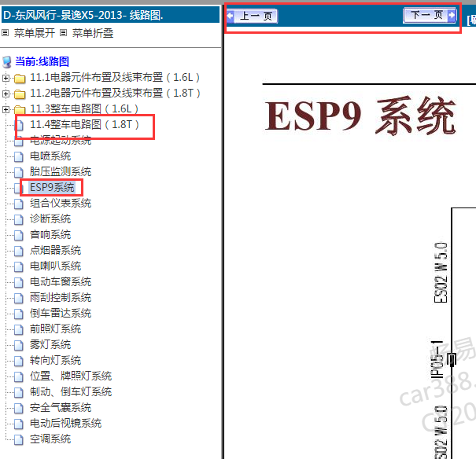476x459 pixels.
Task: Click page icon beside 电动后视镜系统
Action: [19, 424]
